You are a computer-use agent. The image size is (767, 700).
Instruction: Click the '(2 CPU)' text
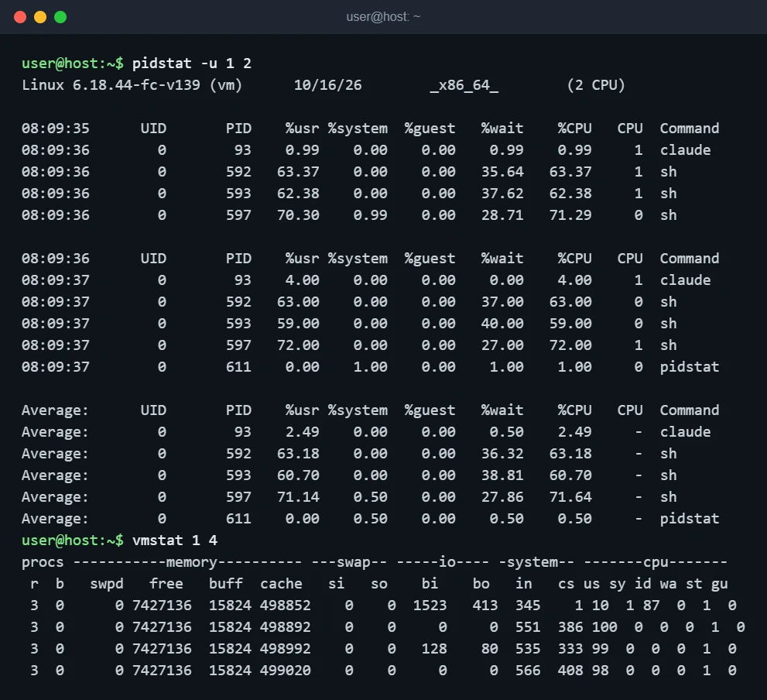tap(596, 85)
